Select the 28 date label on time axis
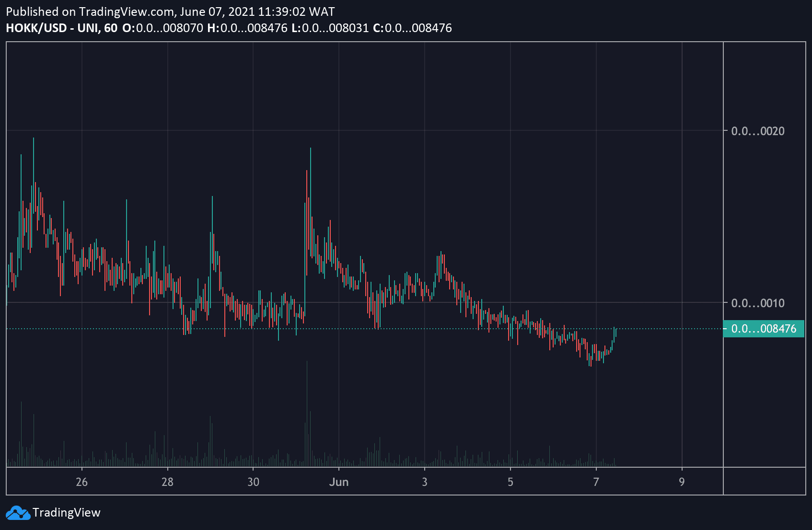Screen dimensions: 812x530 [x=167, y=482]
